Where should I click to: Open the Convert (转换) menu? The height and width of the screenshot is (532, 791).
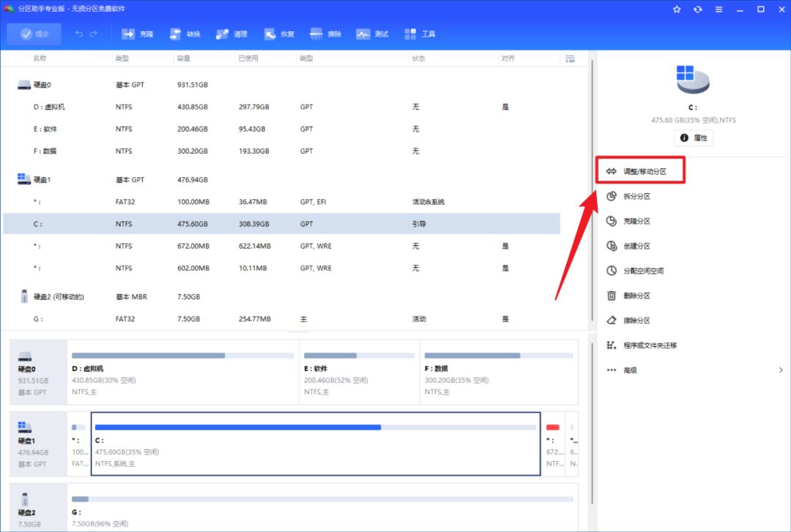(x=185, y=34)
